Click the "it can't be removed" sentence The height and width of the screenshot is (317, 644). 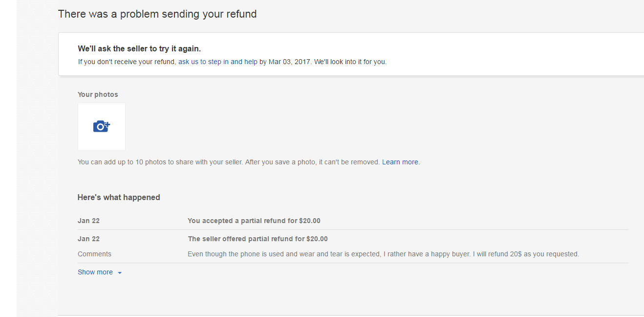pos(349,162)
